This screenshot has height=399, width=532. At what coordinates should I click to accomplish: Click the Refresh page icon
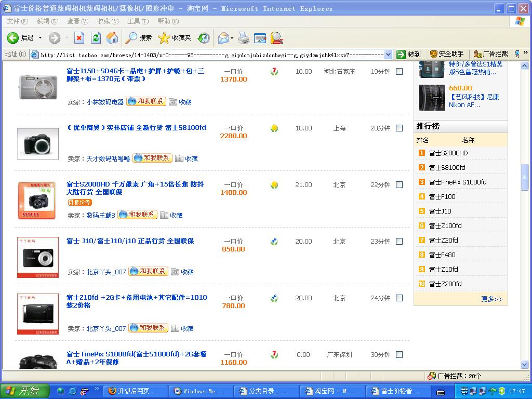click(x=96, y=38)
